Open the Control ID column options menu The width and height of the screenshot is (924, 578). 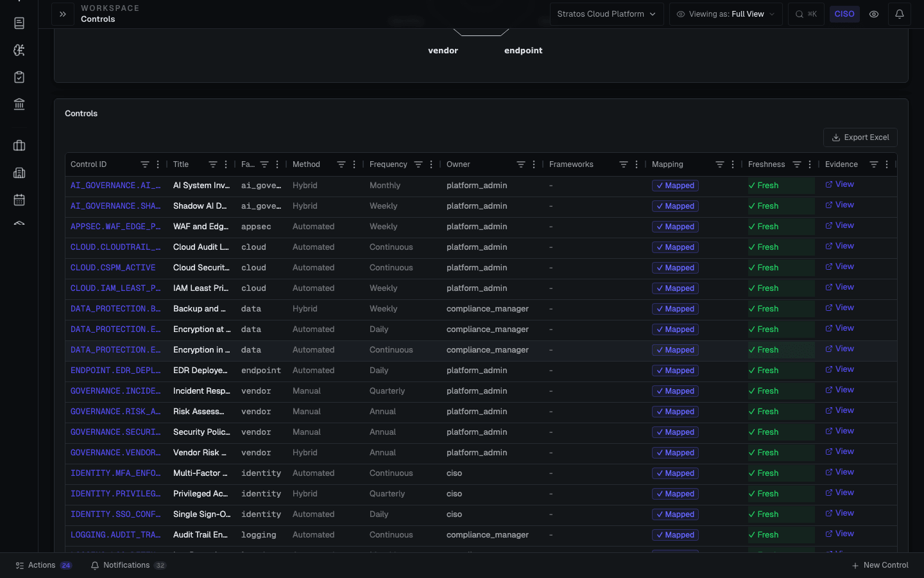[158, 164]
